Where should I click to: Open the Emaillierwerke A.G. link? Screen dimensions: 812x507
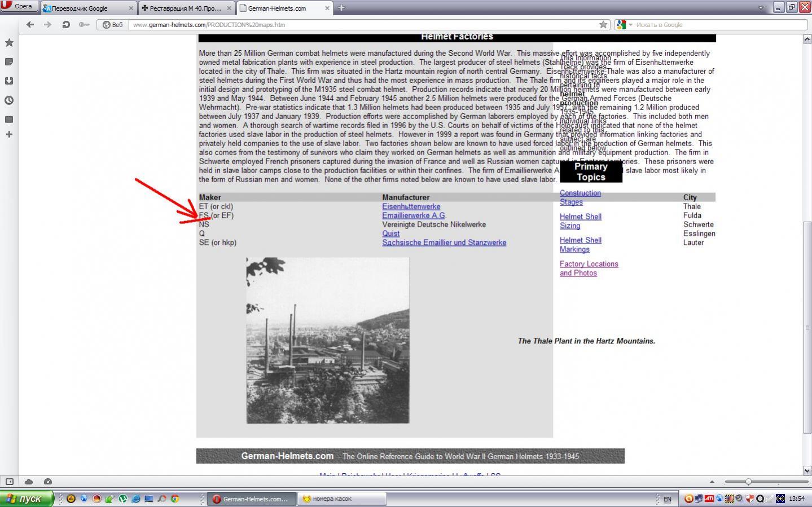pyautogui.click(x=414, y=215)
